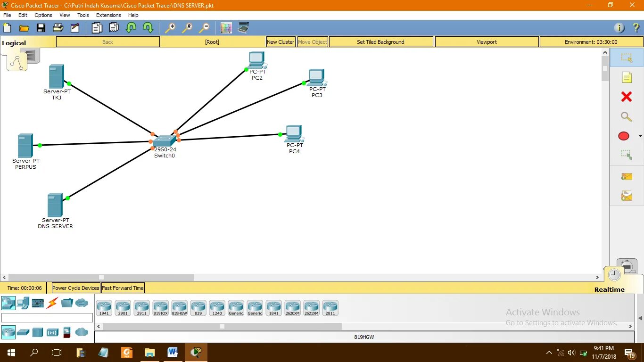The height and width of the screenshot is (362, 644).
Task: Pick the 2811 router device
Action: click(x=330, y=308)
